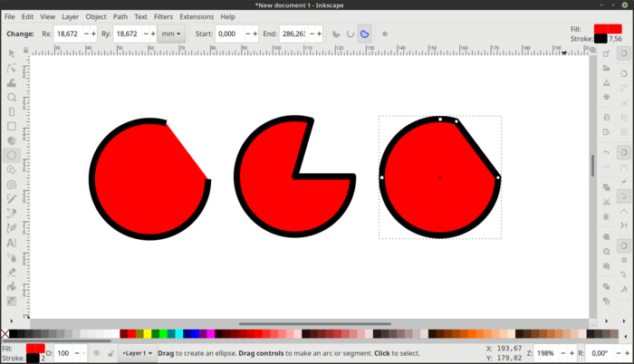Decrease the Ry radius value

coord(146,34)
